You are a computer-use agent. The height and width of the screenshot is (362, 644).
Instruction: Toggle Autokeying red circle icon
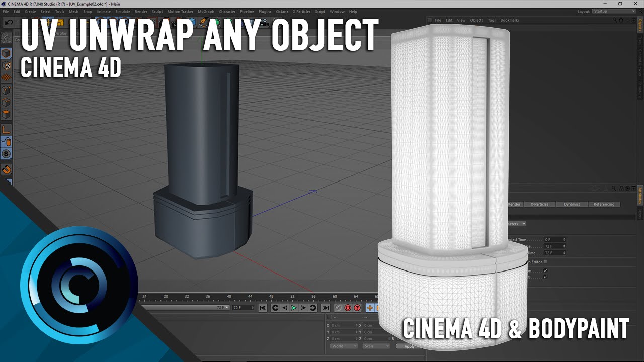[348, 308]
